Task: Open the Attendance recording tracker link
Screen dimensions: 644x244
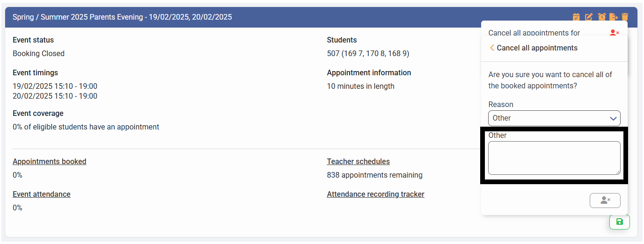Action: point(375,194)
